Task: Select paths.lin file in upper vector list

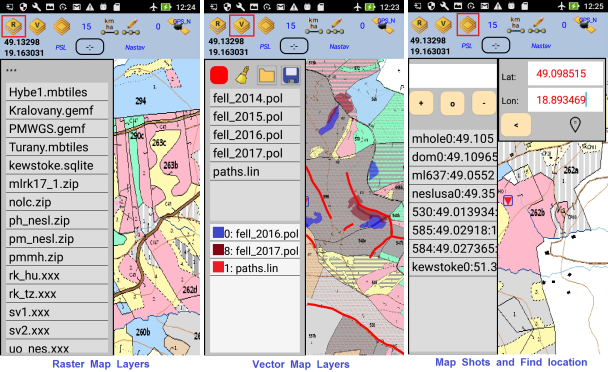Action: [x=255, y=171]
